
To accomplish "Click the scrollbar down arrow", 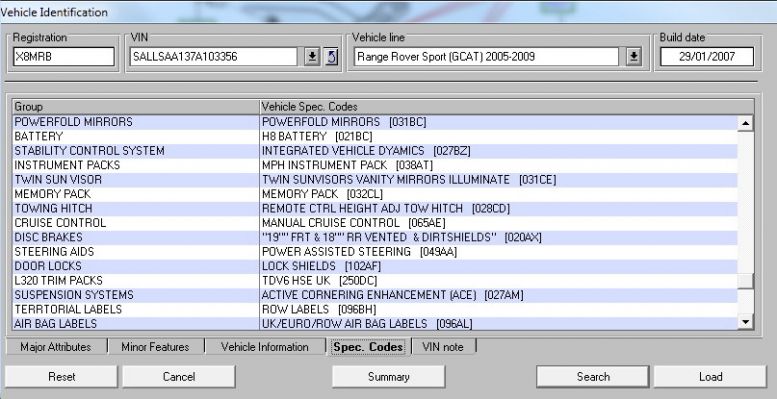I will click(x=745, y=322).
